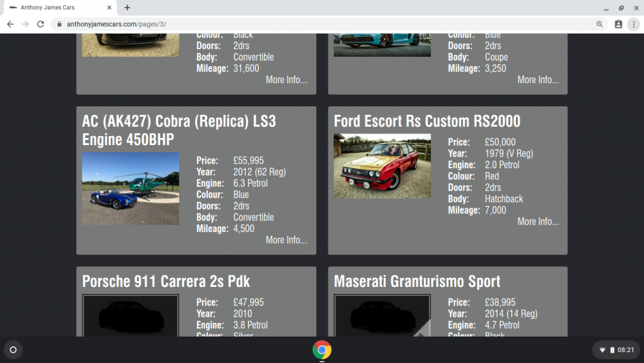The height and width of the screenshot is (363, 644).
Task: Reload the page with the refresh icon
Action: pyautogui.click(x=40, y=25)
